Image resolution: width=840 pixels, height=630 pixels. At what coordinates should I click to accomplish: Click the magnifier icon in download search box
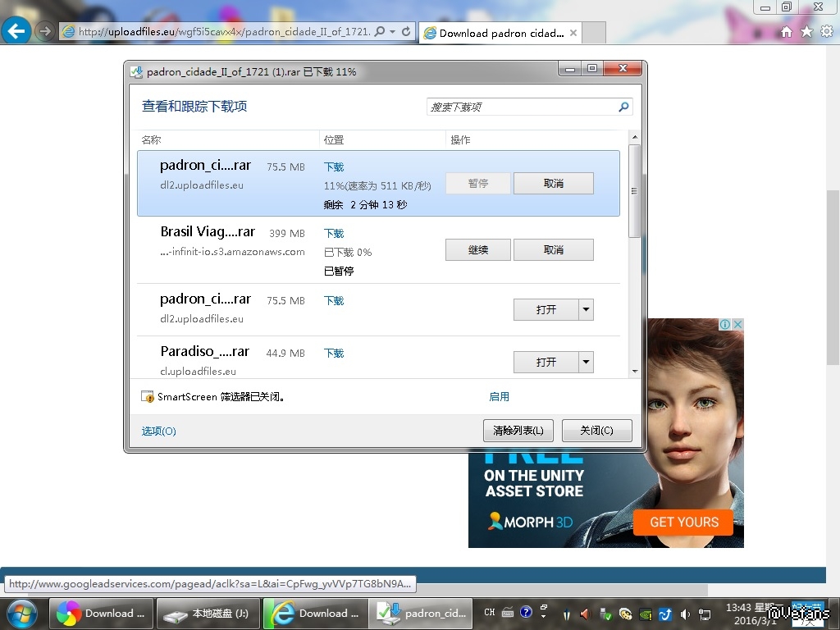coord(623,107)
